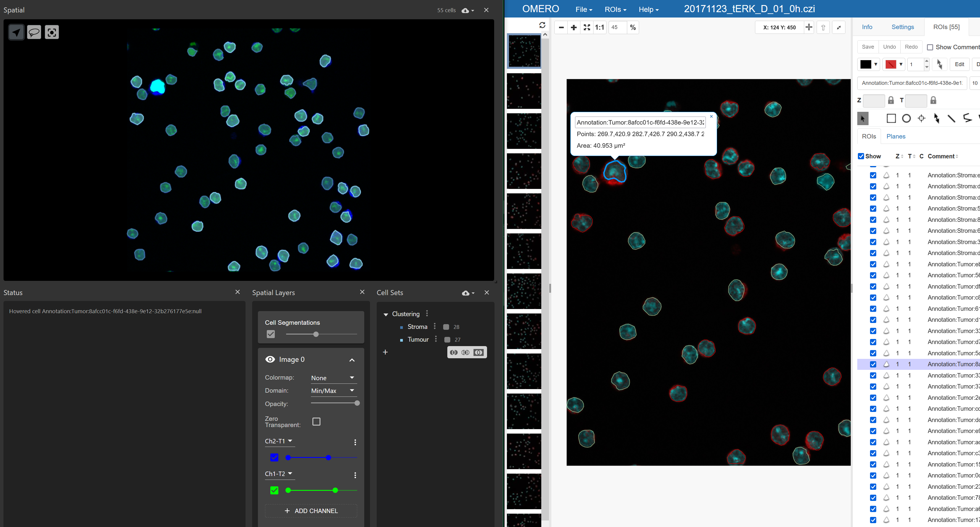Screen dimensions: 980x527
Task: Zoom in with the plus button
Action: click(x=574, y=27)
